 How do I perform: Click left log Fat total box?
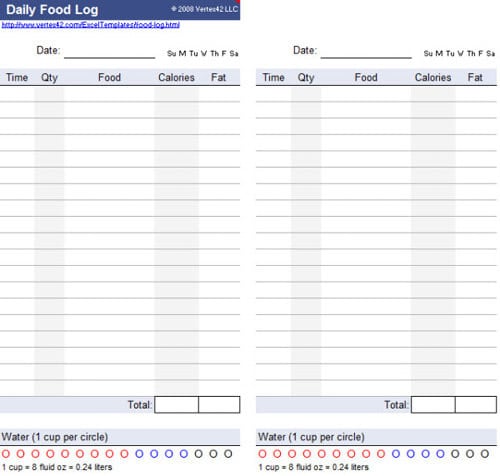219,404
